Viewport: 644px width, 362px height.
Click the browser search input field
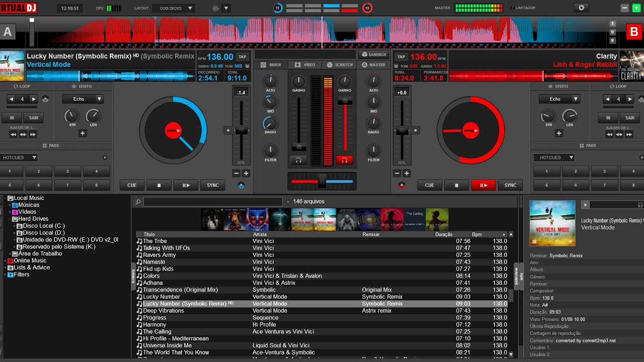click(x=213, y=202)
